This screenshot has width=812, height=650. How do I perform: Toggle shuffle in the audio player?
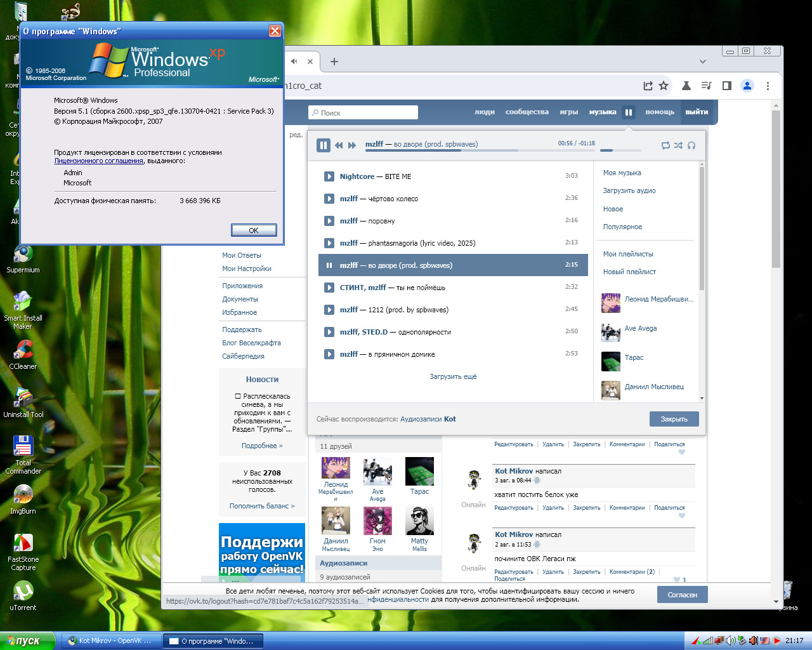(678, 145)
